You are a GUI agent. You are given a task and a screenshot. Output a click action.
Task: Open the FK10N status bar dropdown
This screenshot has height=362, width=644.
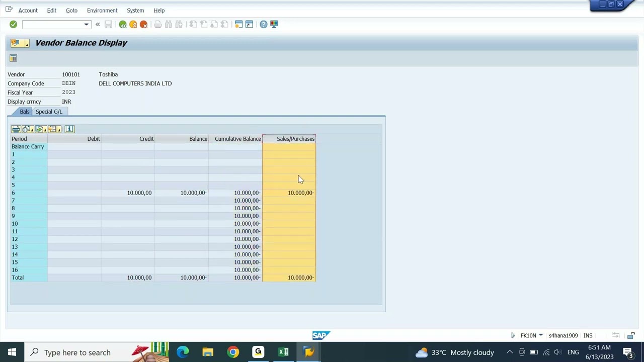pos(541,335)
